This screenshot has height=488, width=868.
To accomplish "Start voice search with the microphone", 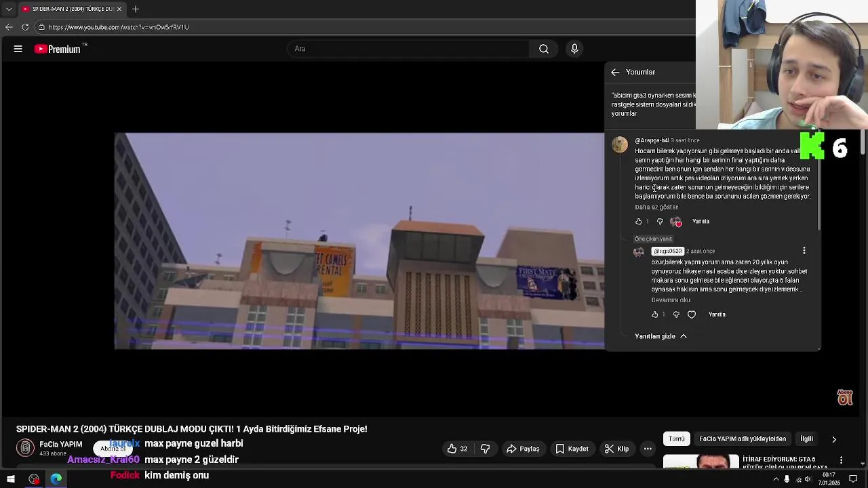I will click(574, 49).
